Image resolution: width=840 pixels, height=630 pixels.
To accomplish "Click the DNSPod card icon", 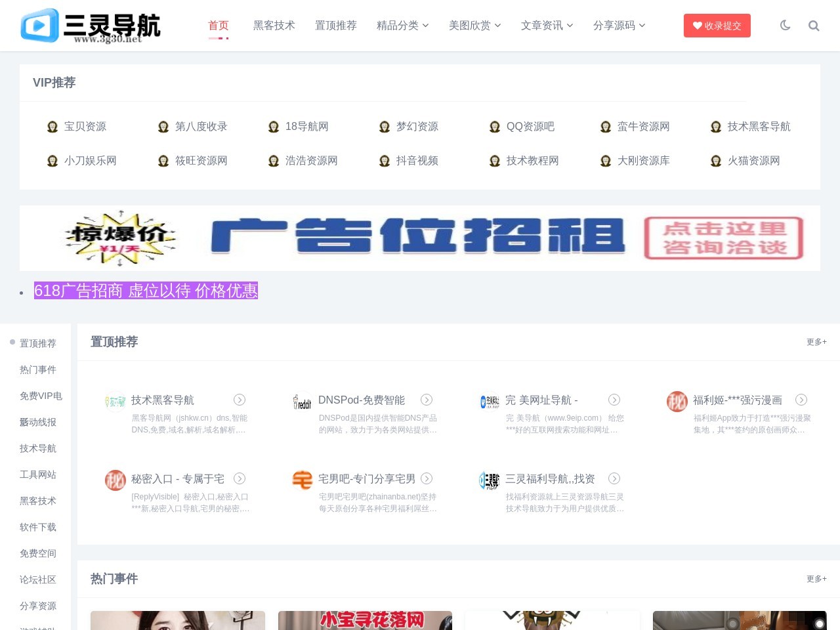I will click(302, 402).
